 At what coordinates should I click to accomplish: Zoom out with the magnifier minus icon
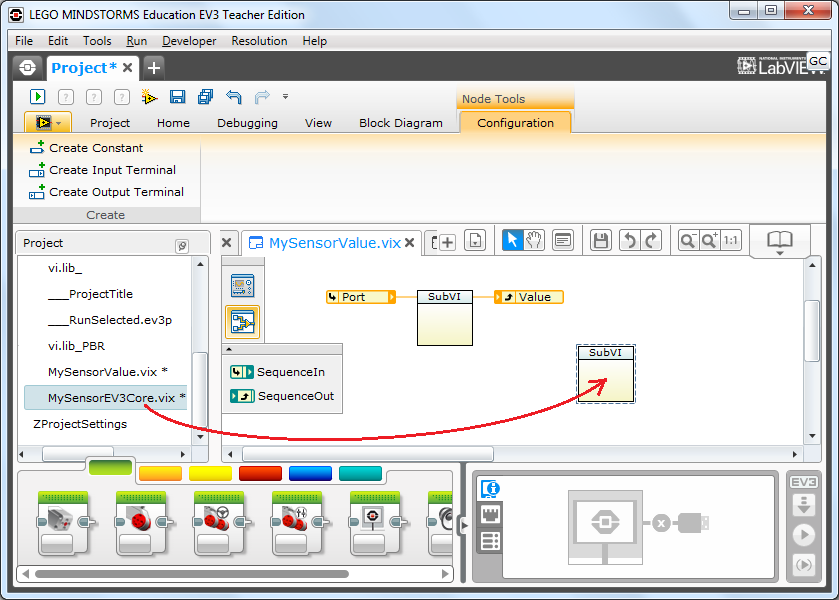(x=688, y=240)
